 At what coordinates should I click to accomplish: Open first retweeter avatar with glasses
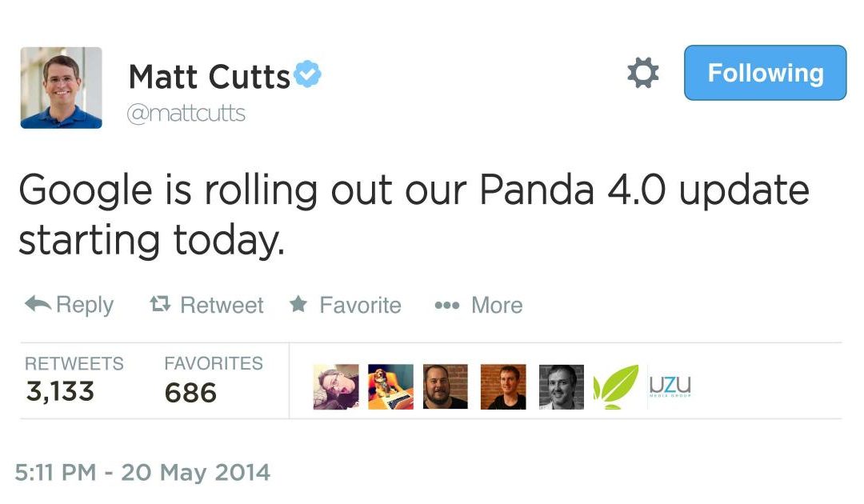336,387
